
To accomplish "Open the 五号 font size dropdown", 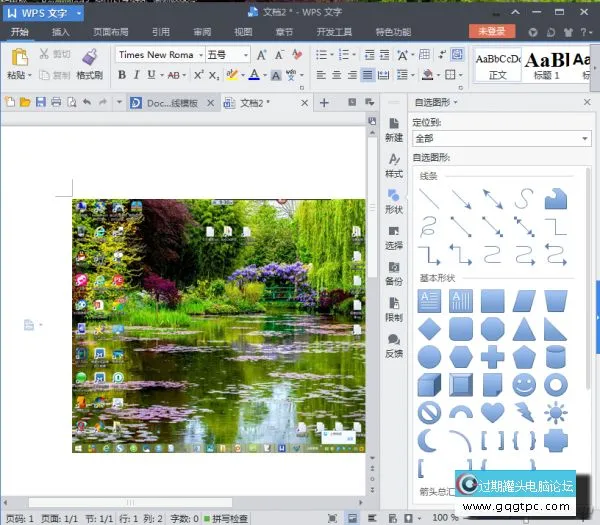I will coord(244,55).
